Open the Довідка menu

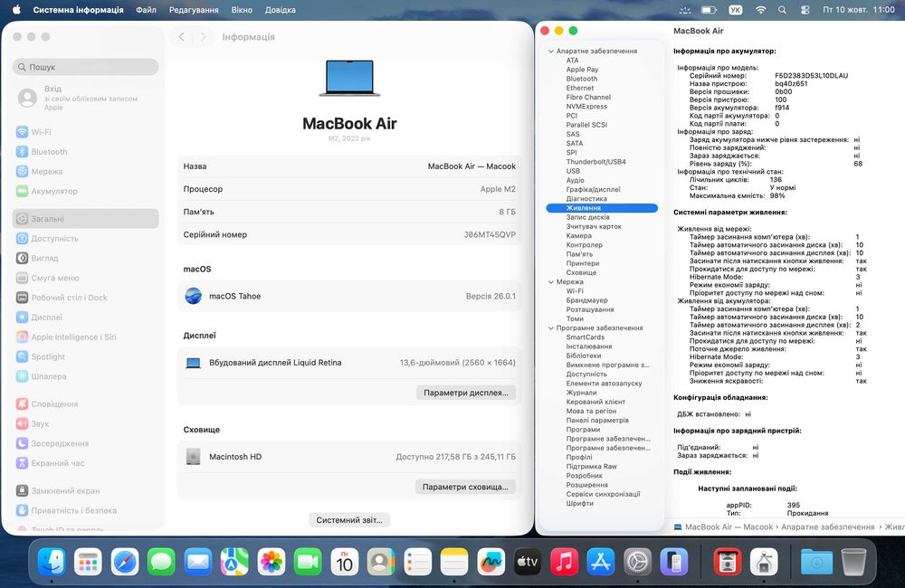point(280,10)
